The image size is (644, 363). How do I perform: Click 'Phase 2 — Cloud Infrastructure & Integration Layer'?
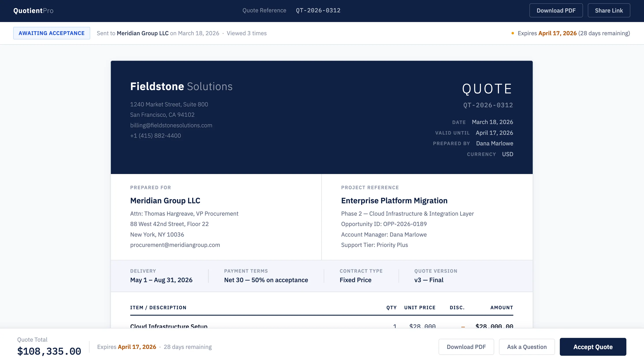coord(407,214)
